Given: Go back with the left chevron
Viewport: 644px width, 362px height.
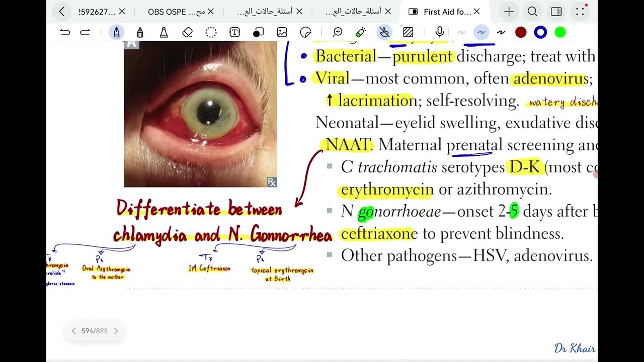Looking at the screenshot, I should tap(62, 12).
